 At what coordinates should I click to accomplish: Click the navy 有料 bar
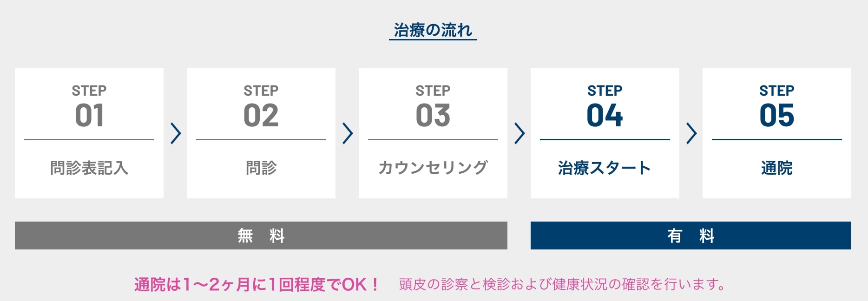pos(691,236)
